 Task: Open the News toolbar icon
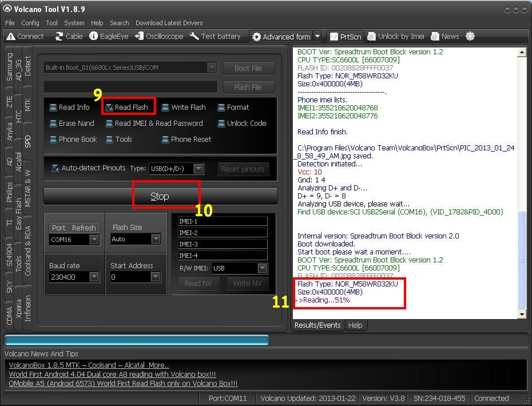pos(435,36)
